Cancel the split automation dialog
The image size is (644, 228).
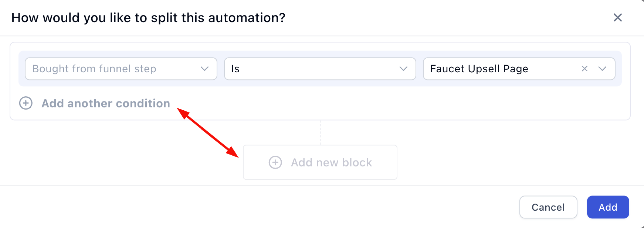(x=548, y=207)
